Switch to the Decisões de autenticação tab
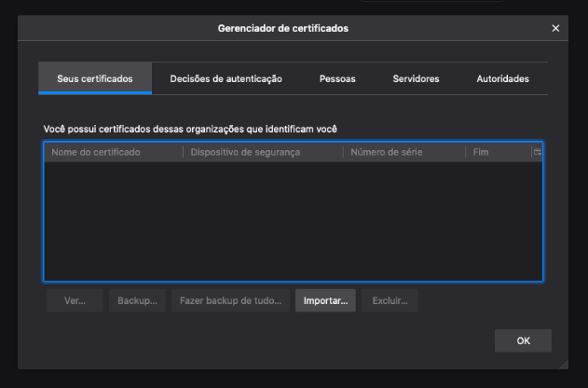 coord(226,79)
